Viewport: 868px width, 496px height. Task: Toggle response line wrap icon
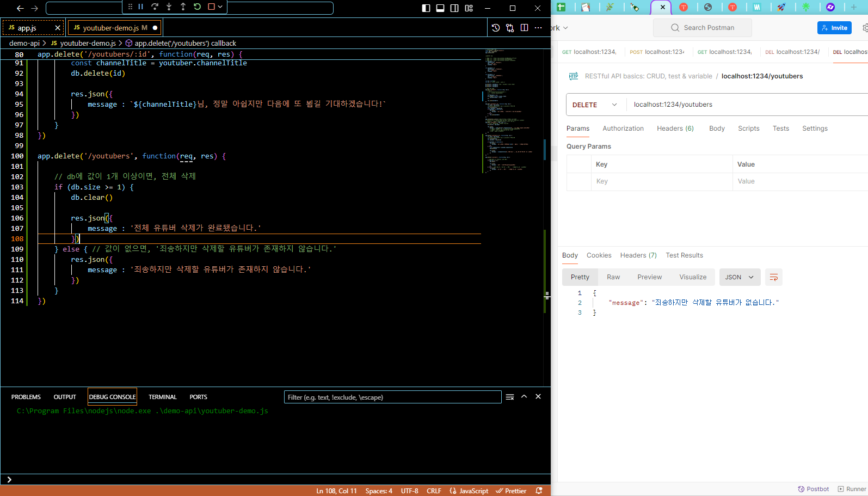tap(774, 277)
